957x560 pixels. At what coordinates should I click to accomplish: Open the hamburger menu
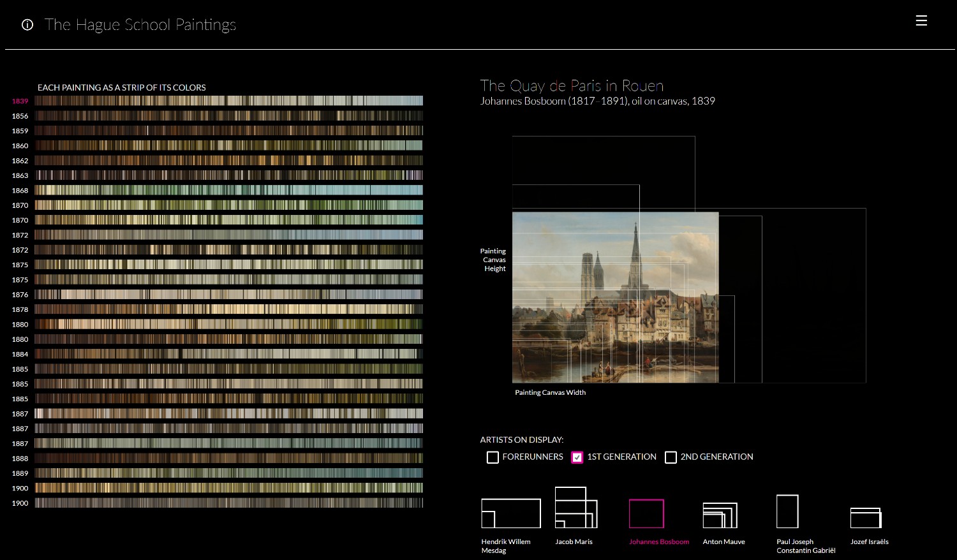(921, 21)
